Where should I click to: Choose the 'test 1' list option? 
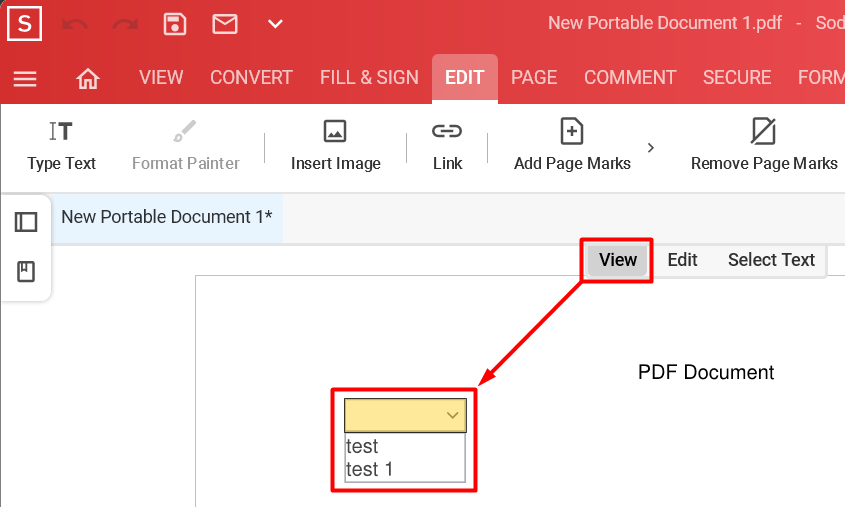[x=369, y=469]
